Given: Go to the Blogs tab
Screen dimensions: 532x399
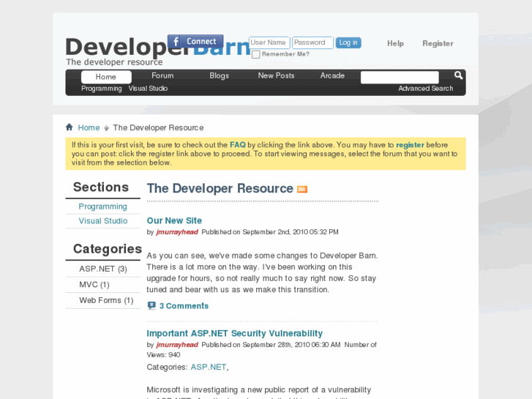Looking at the screenshot, I should [220, 75].
